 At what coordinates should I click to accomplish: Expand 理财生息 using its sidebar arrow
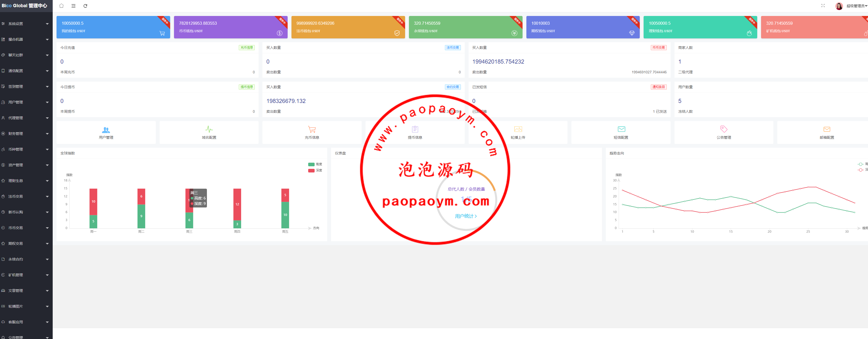pyautogui.click(x=47, y=181)
